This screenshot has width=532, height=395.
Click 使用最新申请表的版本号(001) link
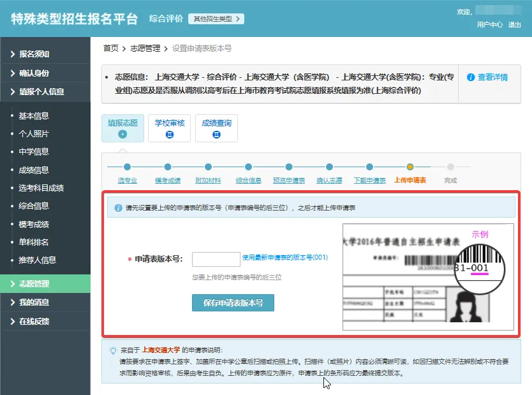pyautogui.click(x=284, y=258)
